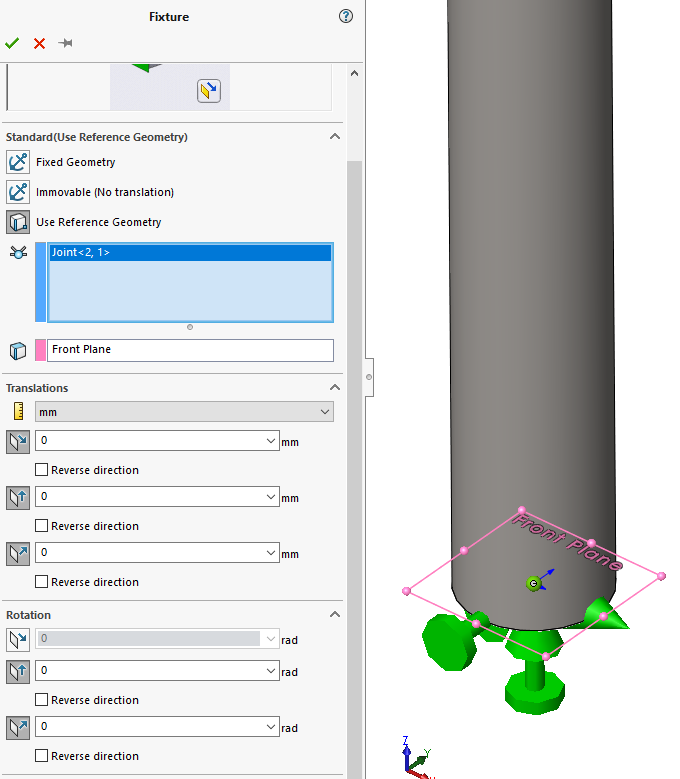Click the Immovable (No translation) label

pyautogui.click(x=105, y=192)
